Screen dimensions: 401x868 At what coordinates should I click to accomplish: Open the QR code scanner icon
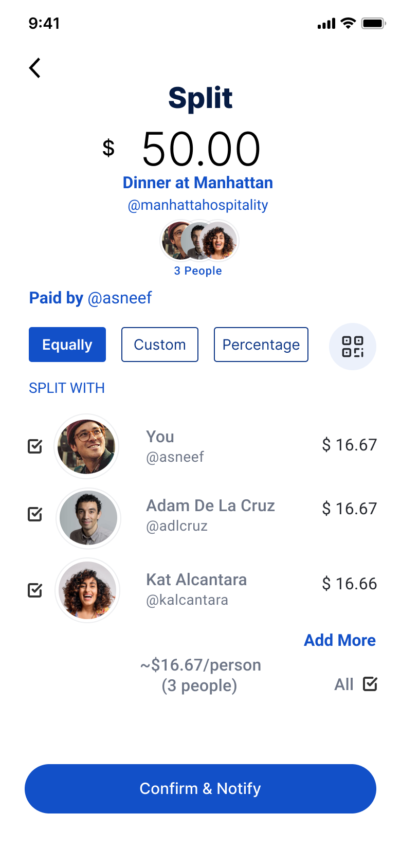click(x=353, y=347)
